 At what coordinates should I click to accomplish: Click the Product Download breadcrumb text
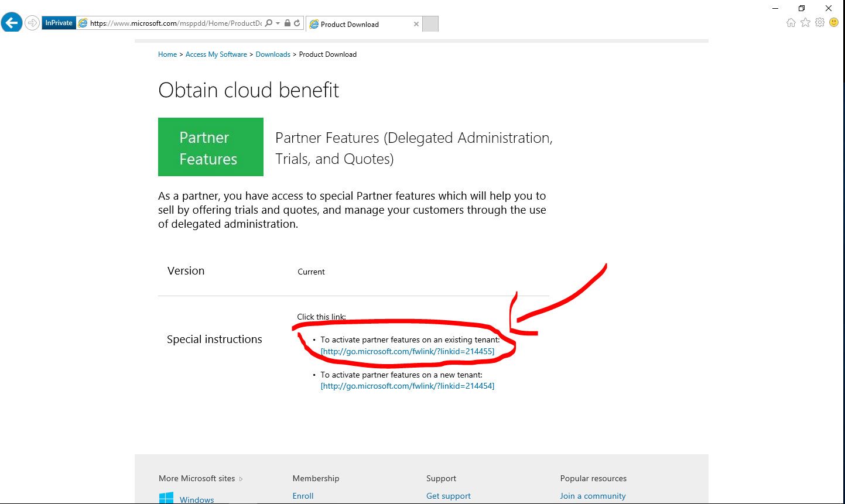[x=328, y=54]
